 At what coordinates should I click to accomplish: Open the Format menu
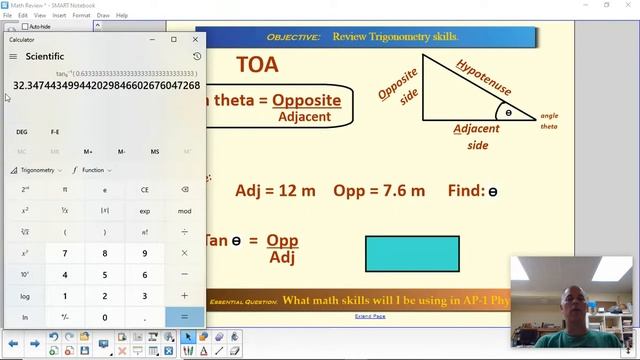tap(81, 15)
